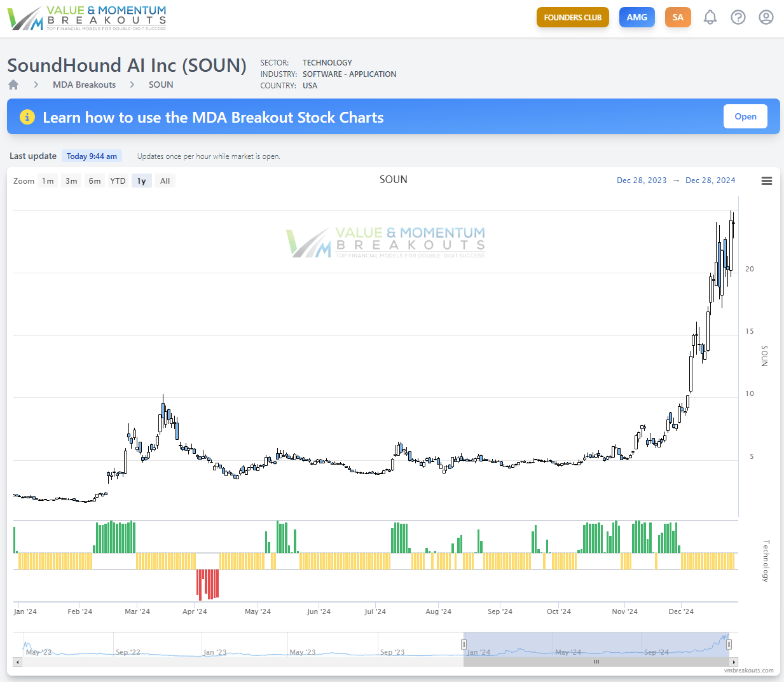Viewport: 784px width, 682px height.
Task: Click the AMG icon in the header
Action: [636, 17]
